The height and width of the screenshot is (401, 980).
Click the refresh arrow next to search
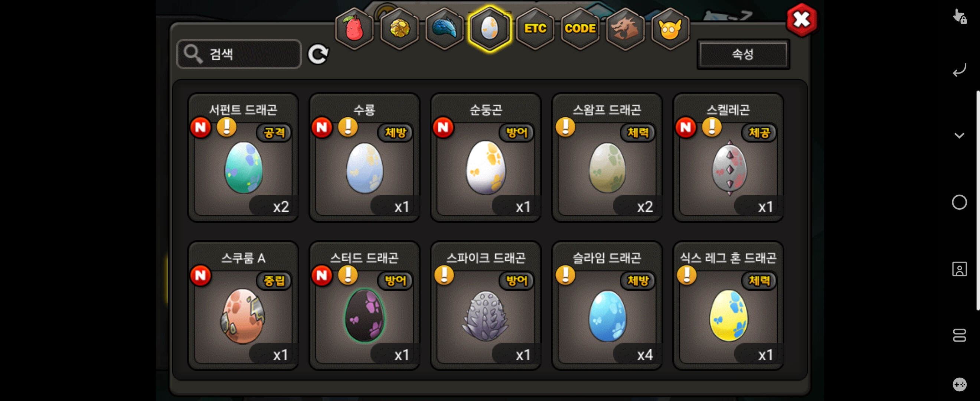click(x=318, y=54)
